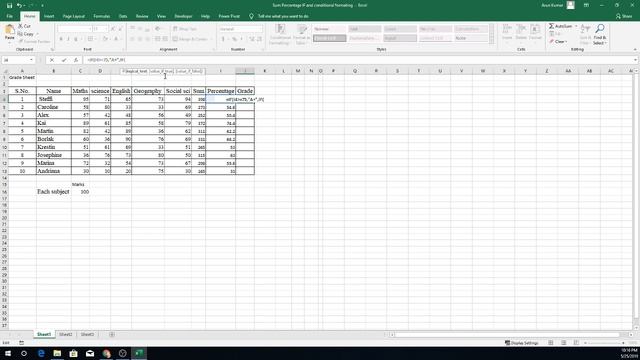640x360 pixels.
Task: Switch to the Power Pivot tab
Action: 229,16
